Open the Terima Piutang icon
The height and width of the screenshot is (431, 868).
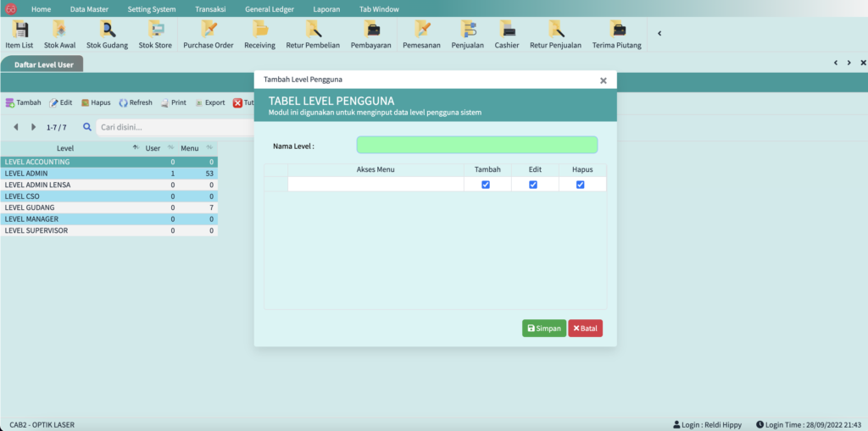click(x=616, y=35)
